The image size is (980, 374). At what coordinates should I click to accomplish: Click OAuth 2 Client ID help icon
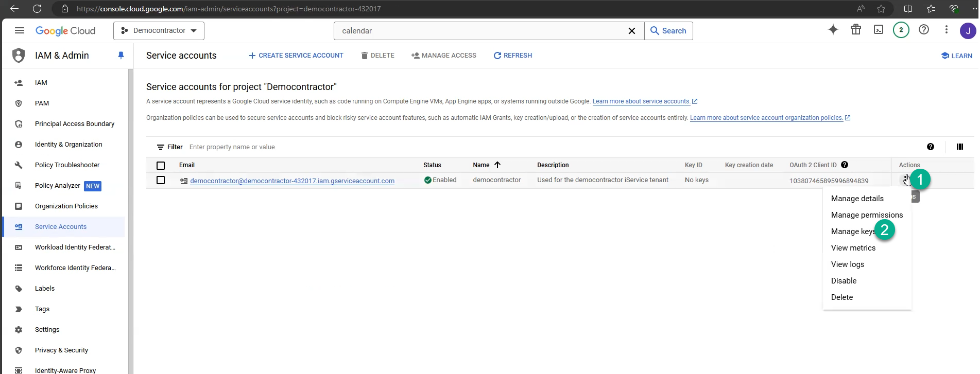[845, 165]
